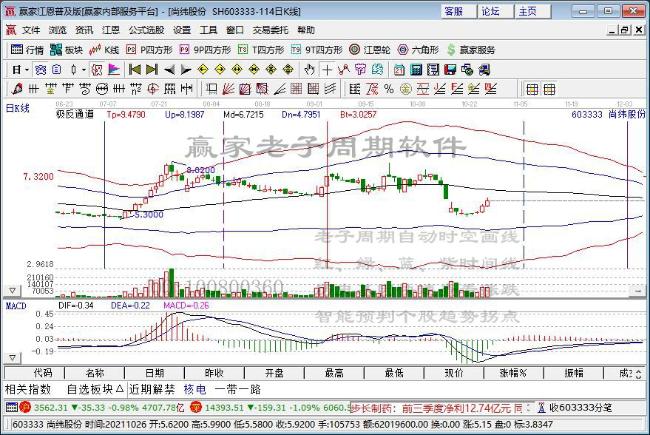Open the 工具 menu
The height and width of the screenshot is (435, 650).
coord(209,30)
